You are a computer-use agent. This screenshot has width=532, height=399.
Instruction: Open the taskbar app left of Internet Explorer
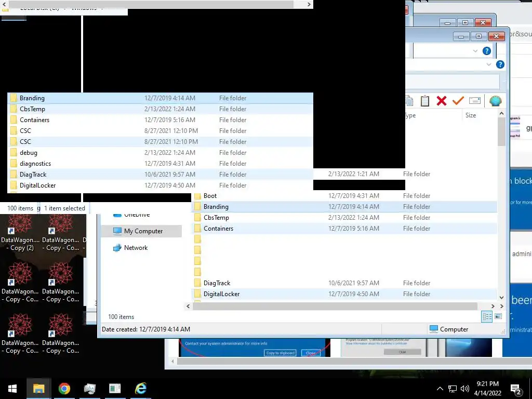(115, 389)
